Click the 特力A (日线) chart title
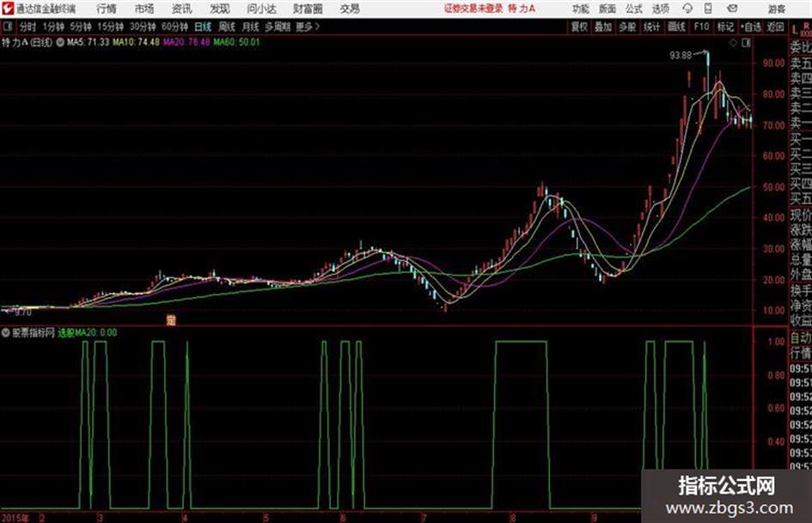This screenshot has width=812, height=523. click(27, 42)
